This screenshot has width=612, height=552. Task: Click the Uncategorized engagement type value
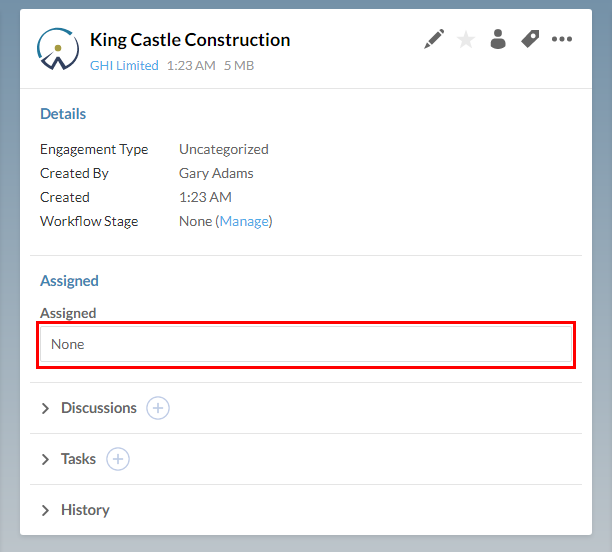223,149
